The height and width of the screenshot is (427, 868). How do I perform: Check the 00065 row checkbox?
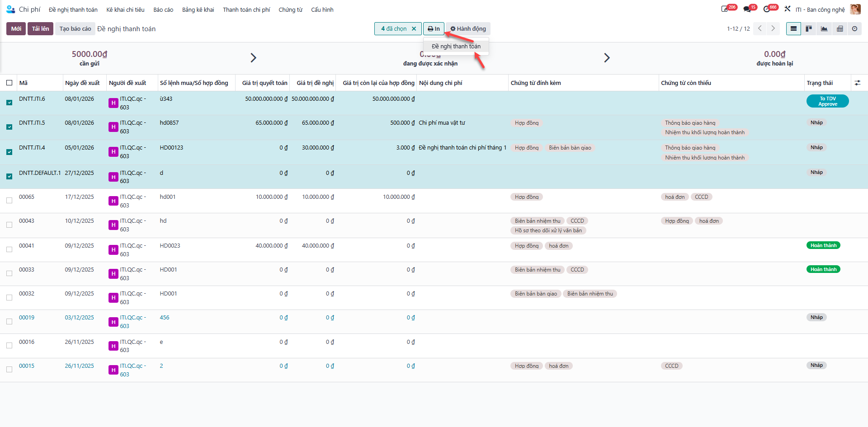coord(9,201)
